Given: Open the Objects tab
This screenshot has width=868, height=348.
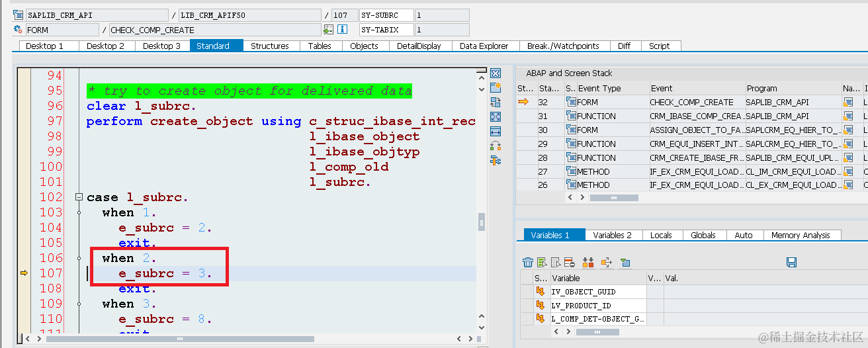Looking at the screenshot, I should point(365,46).
